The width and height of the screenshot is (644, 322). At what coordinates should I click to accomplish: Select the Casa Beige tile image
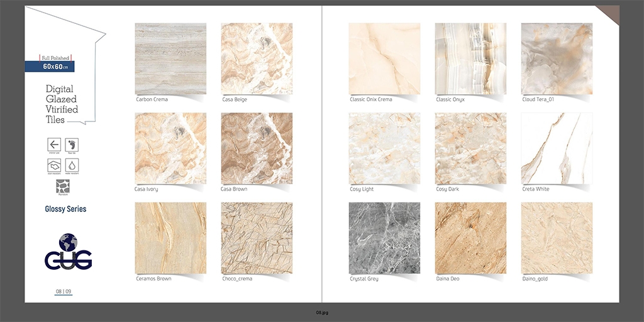coord(257,58)
